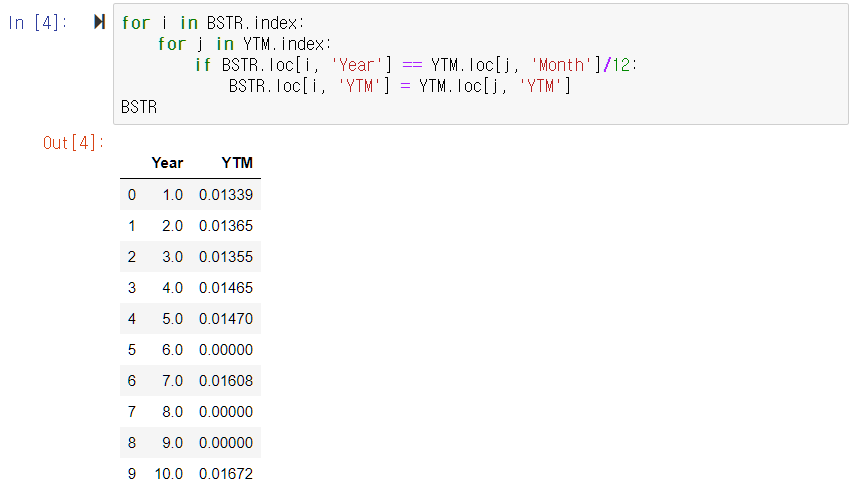Click inside the code cell editor

tap(480, 64)
